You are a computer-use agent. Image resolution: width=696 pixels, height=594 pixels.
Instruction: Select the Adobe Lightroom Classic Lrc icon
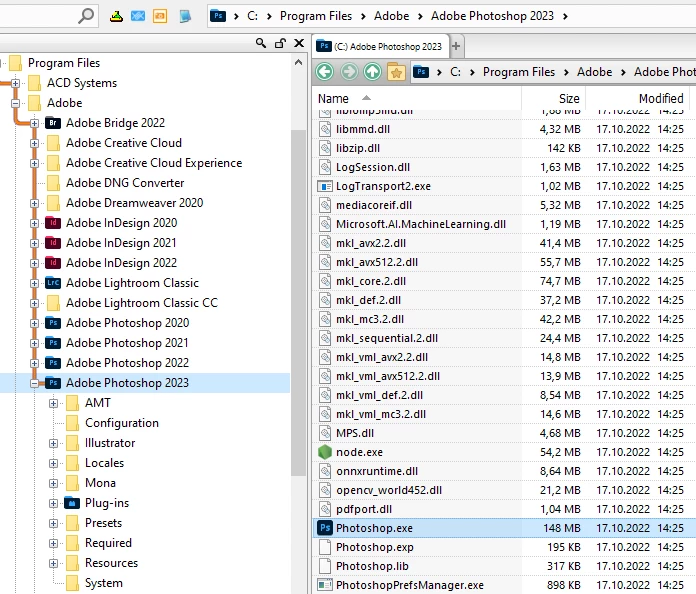pyautogui.click(x=53, y=283)
